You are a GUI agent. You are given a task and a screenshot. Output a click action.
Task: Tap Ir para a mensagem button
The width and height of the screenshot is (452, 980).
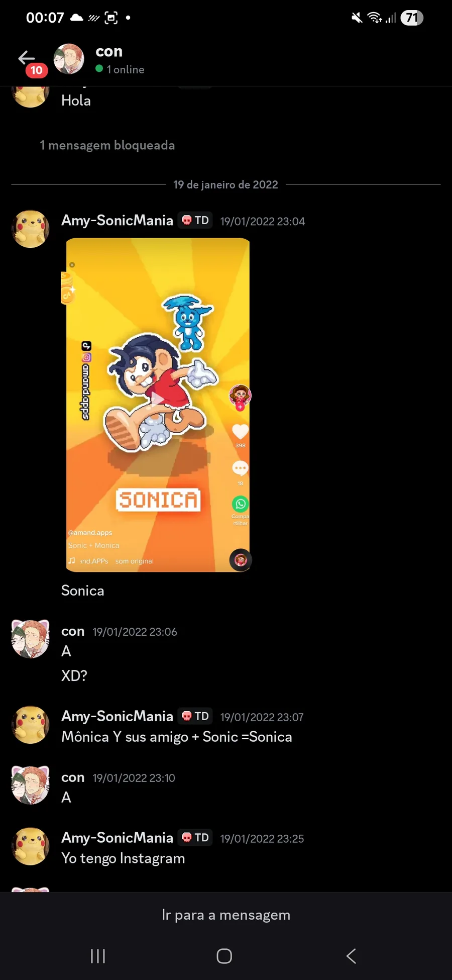[226, 915]
